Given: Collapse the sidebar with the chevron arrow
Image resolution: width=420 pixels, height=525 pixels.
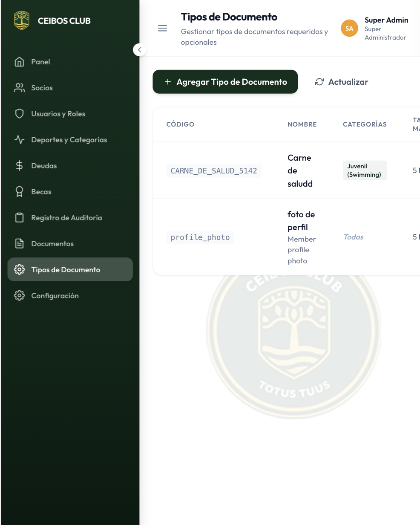Looking at the screenshot, I should [x=139, y=50].
